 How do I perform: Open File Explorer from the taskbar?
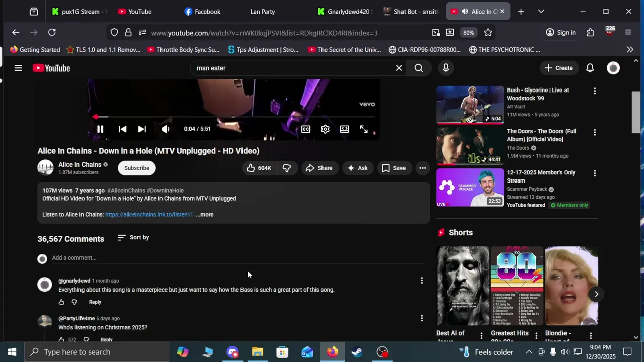coord(257,352)
